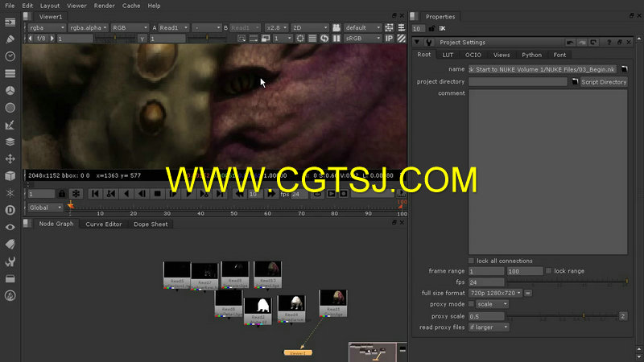Switch to the LUT tab
644x362 pixels.
click(x=448, y=55)
